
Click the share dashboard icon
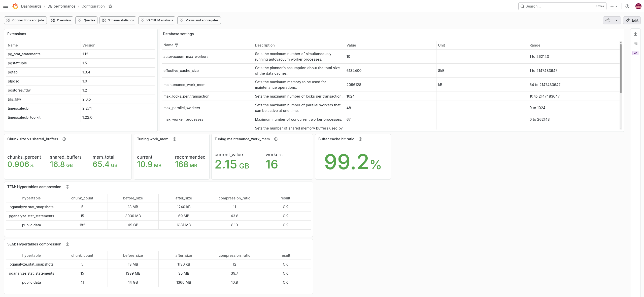click(607, 20)
